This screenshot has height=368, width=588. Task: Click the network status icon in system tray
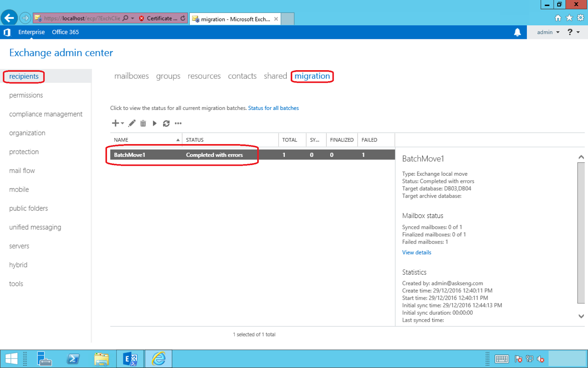click(x=529, y=359)
